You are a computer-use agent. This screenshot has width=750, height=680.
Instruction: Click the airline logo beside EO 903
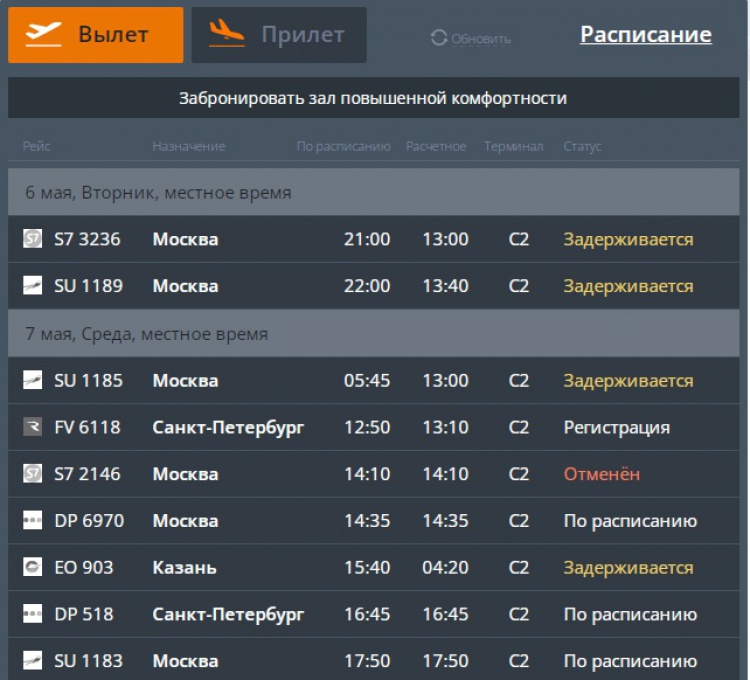tap(33, 567)
